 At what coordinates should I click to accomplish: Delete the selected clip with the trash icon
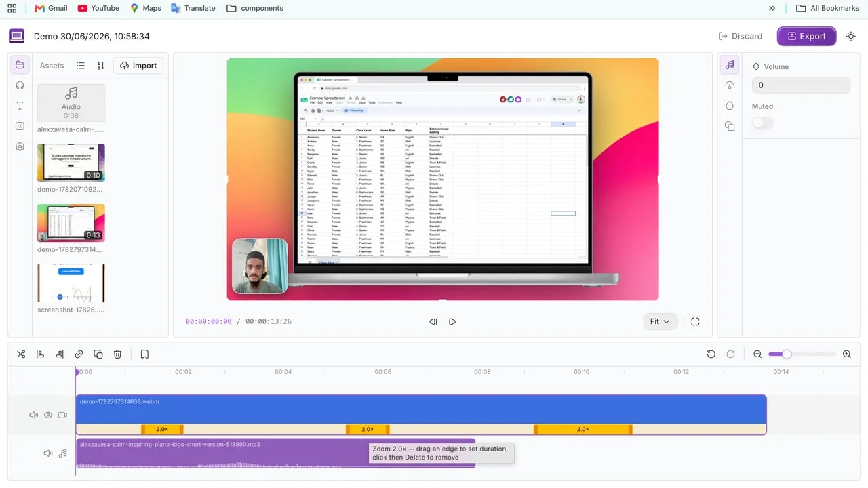117,354
